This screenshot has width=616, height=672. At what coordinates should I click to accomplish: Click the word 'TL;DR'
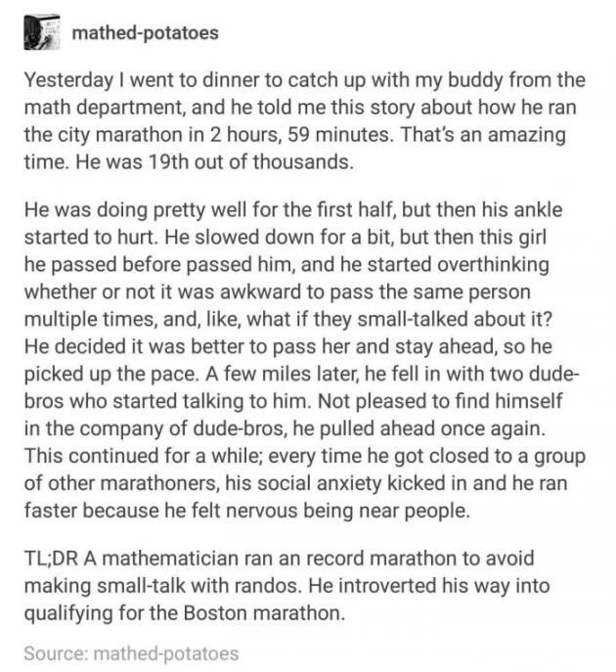click(x=51, y=559)
